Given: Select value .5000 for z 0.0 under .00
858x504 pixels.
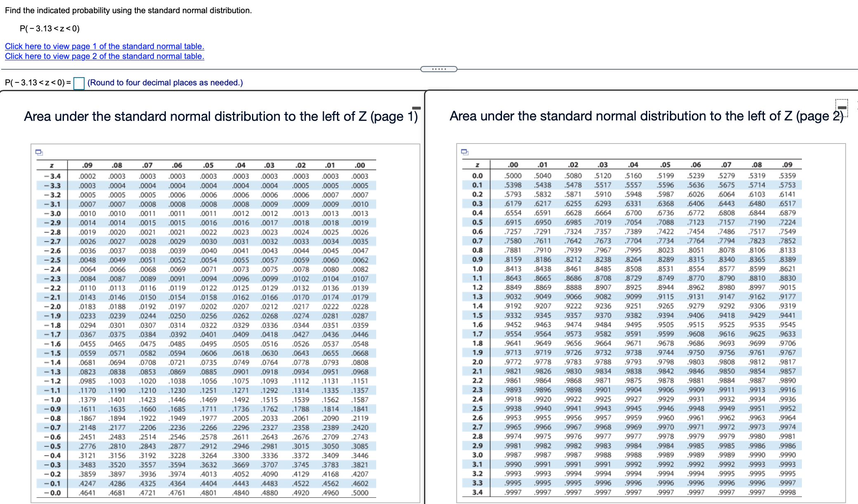Looking at the screenshot, I should coord(513,175).
